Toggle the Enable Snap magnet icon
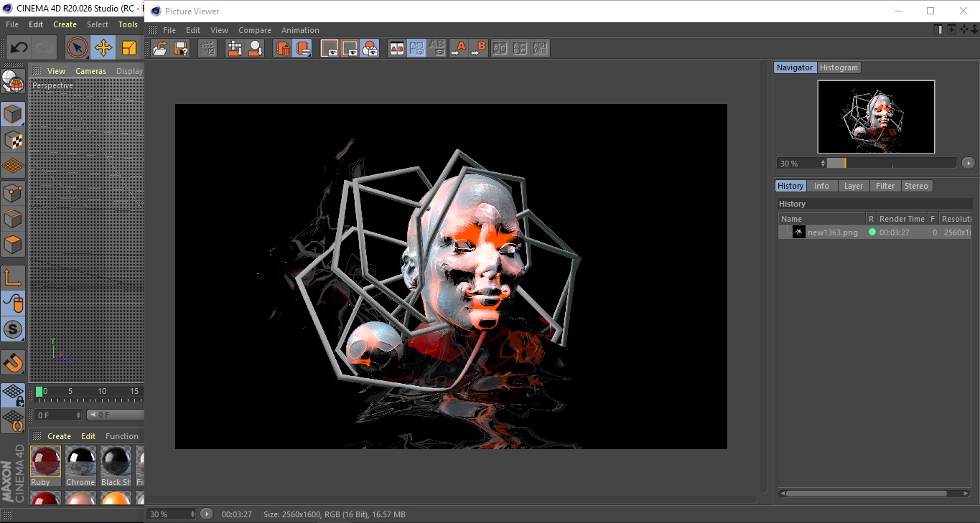 point(13,362)
